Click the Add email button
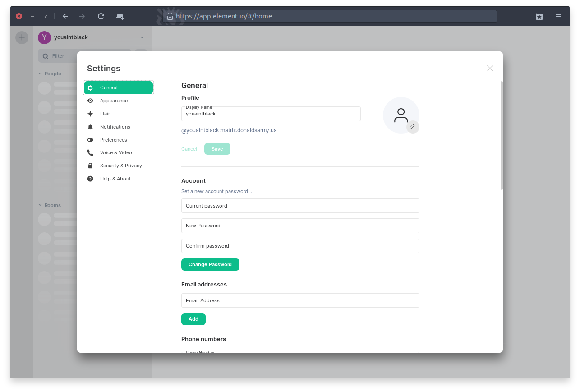 (x=193, y=319)
